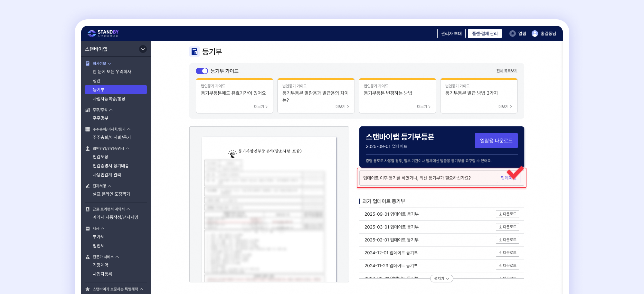
Task: Click the star icon for 특별혜택
Action: tap(88, 289)
